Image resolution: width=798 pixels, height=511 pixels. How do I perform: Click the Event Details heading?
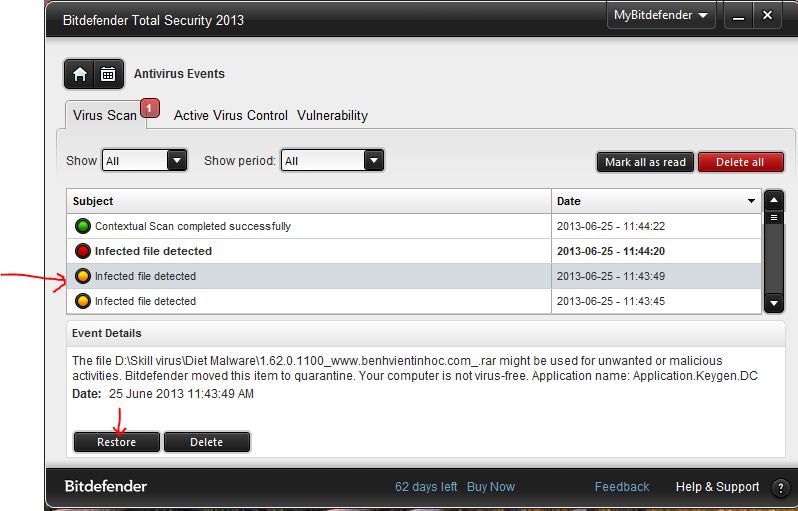pyautogui.click(x=106, y=333)
